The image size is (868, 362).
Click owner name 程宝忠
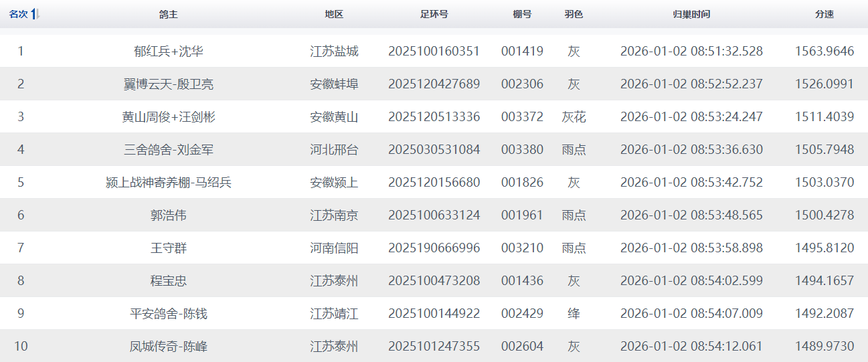point(168,281)
